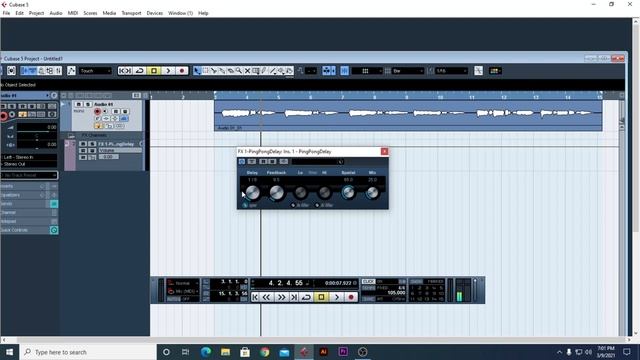The image size is (640, 360).
Task: Toggle PingPongDelay plugin power button
Action: point(242,162)
